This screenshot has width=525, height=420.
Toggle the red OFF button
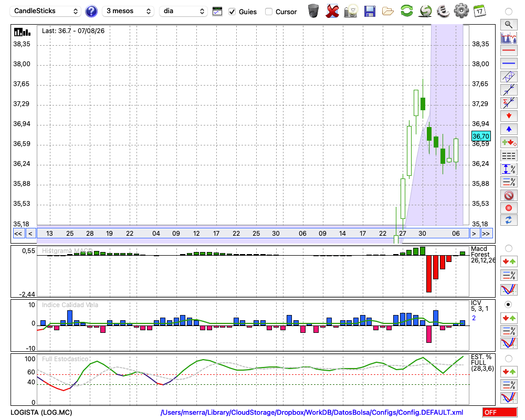point(500,412)
